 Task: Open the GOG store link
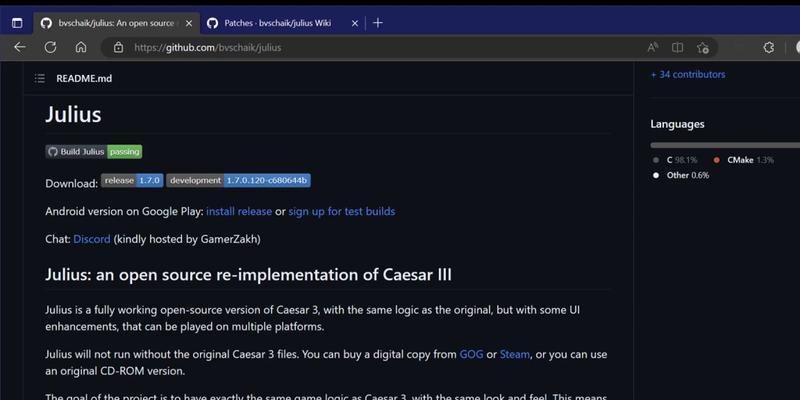click(471, 354)
